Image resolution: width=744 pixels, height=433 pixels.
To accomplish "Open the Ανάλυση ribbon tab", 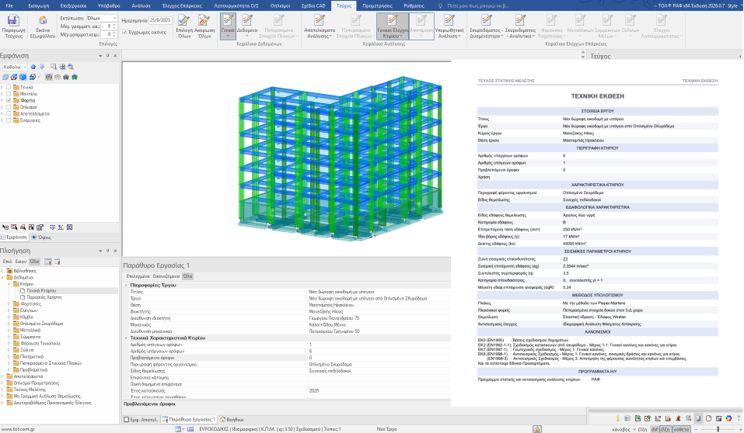I will [x=141, y=5].
